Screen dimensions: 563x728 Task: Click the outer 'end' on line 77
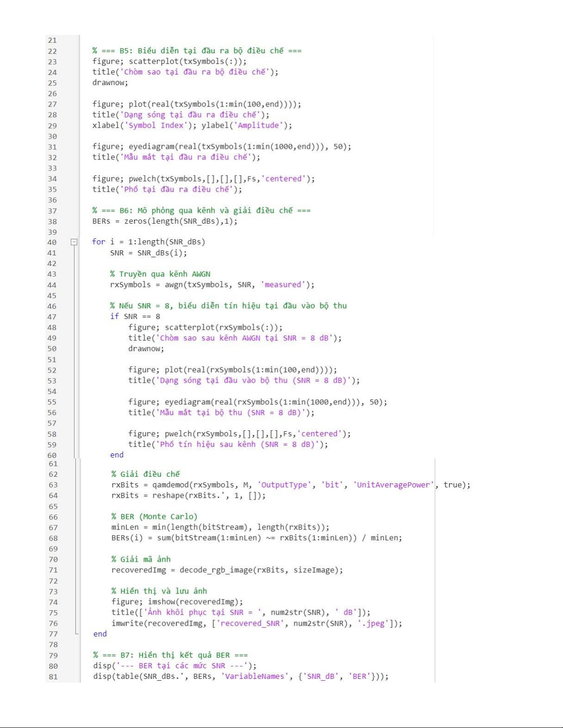point(100,634)
